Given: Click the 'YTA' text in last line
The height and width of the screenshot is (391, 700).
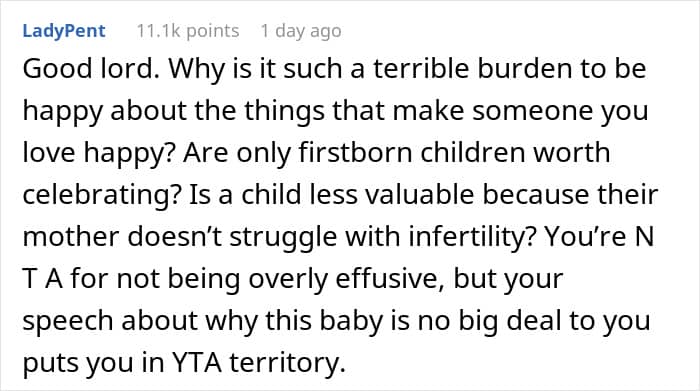Looking at the screenshot, I should click(x=197, y=362).
